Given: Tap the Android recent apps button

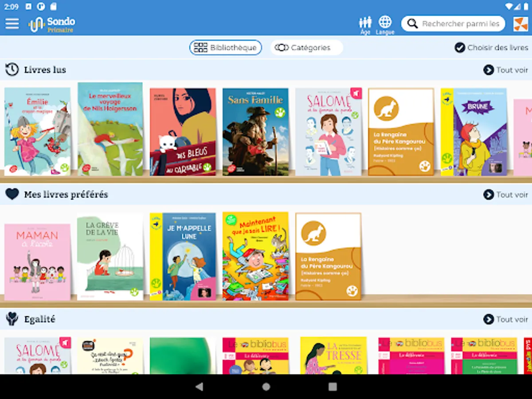Looking at the screenshot, I should pos(332,387).
